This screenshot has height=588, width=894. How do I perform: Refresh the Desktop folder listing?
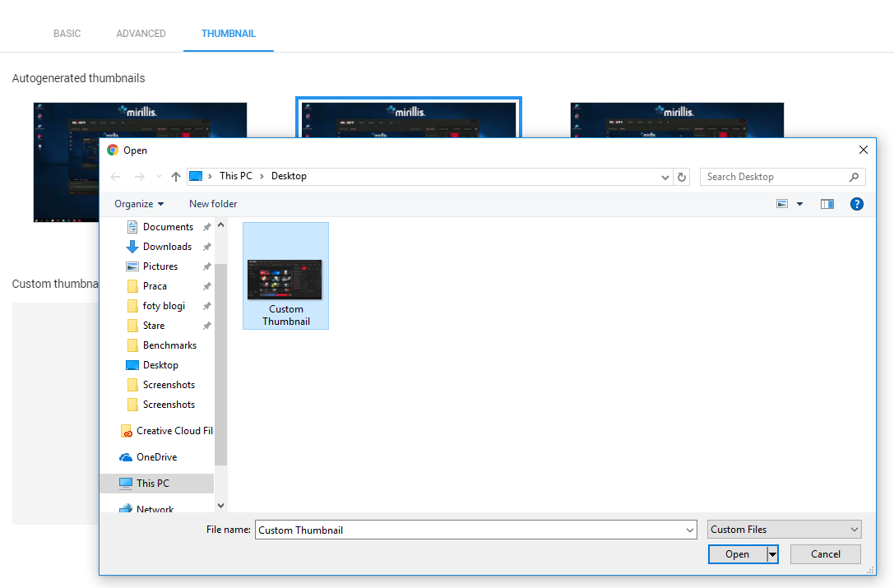[x=681, y=177]
